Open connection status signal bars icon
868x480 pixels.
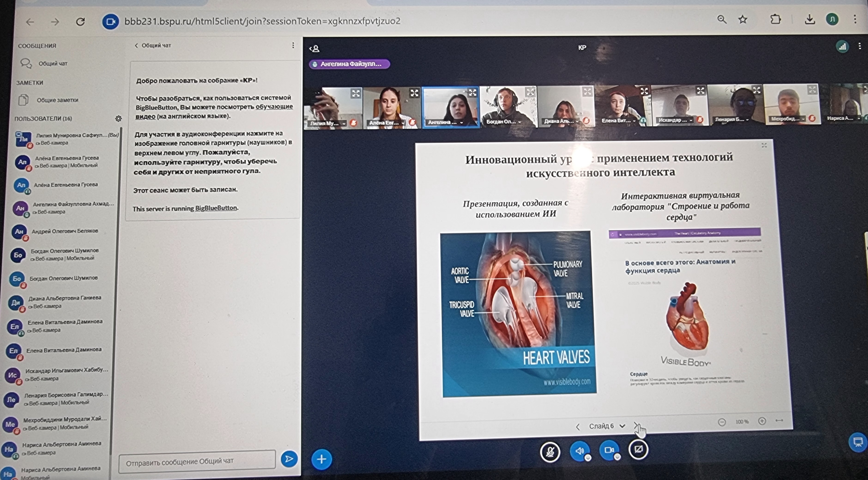[842, 47]
